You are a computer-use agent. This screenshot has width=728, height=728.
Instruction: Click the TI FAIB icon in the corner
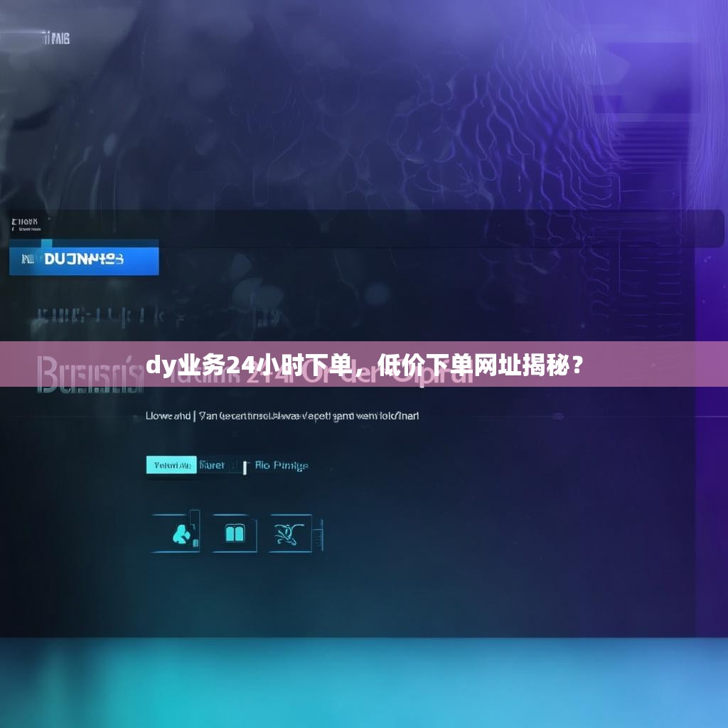[57, 36]
